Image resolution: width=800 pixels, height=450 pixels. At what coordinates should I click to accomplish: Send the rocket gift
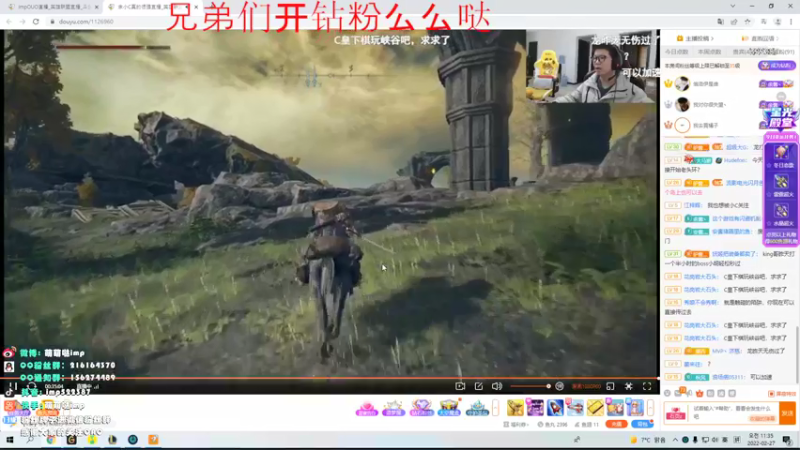tap(555, 408)
